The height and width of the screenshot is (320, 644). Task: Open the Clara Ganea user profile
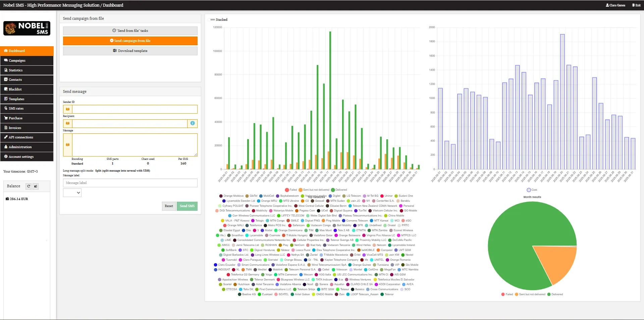tap(616, 5)
